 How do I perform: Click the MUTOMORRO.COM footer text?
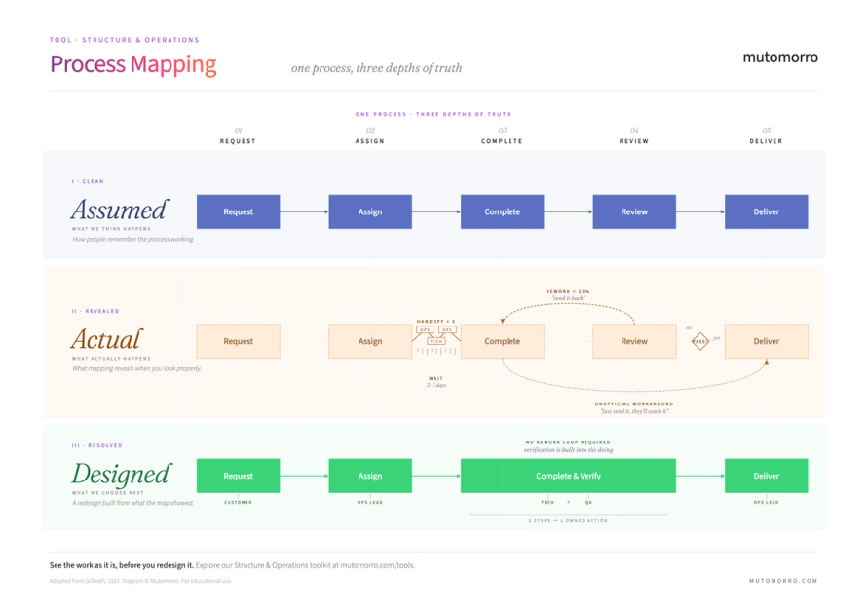(x=783, y=581)
